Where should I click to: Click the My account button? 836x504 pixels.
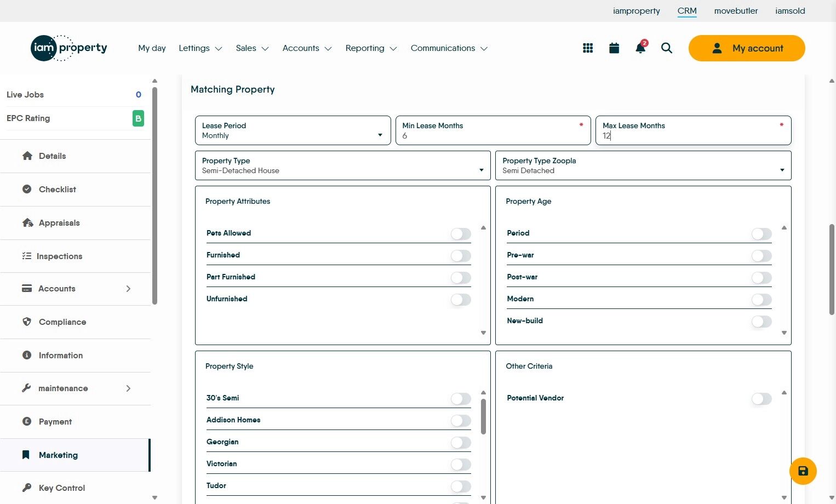point(746,48)
